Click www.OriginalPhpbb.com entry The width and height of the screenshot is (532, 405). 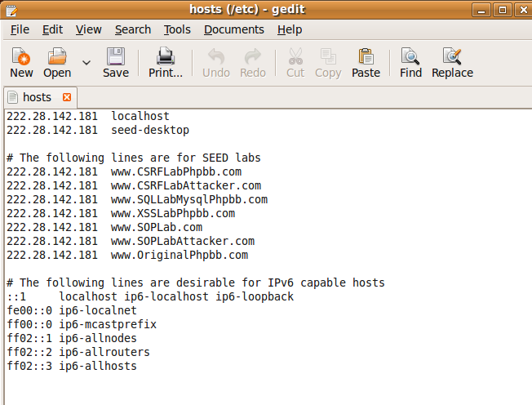[x=180, y=256]
